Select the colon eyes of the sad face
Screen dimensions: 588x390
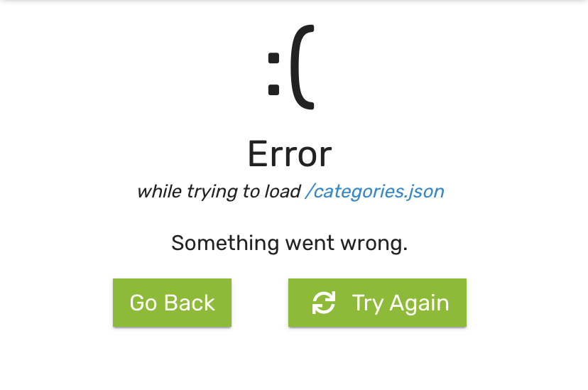pos(273,75)
